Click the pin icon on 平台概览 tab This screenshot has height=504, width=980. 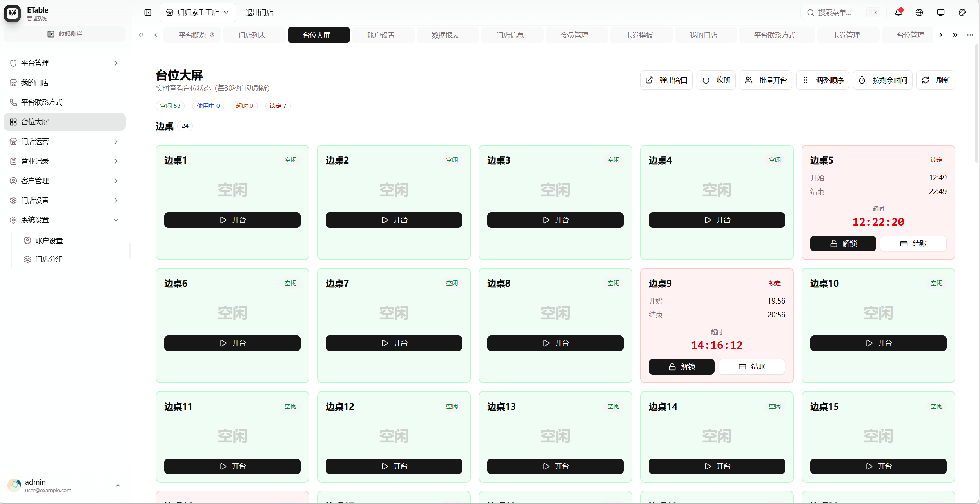[x=212, y=35]
